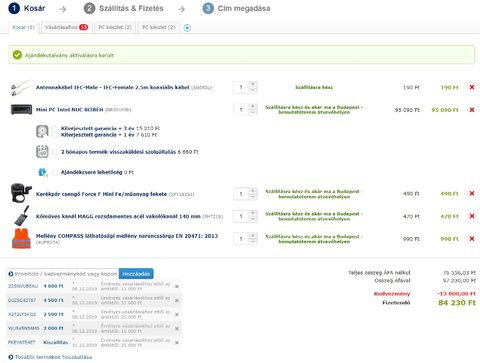Image resolution: width=480 pixels, height=363 pixels.
Task: Remove the 2 500 Ft coupon
Action: pyautogui.click(x=177, y=314)
